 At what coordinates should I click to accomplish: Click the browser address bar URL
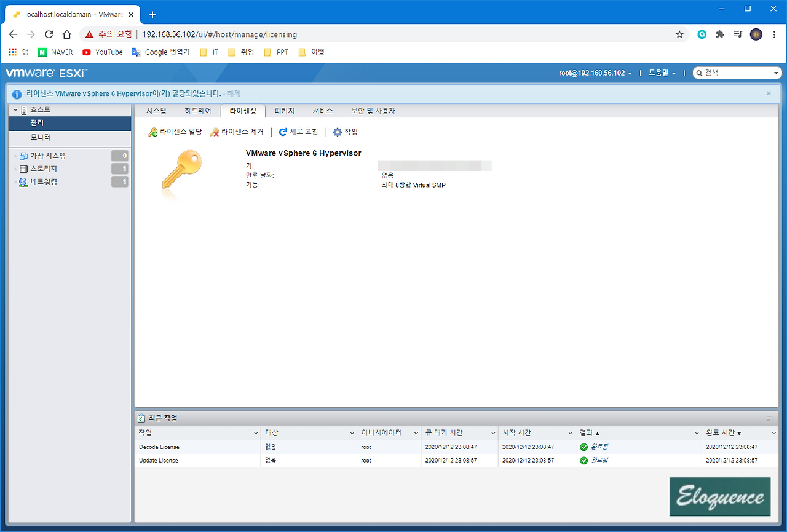coord(219,34)
